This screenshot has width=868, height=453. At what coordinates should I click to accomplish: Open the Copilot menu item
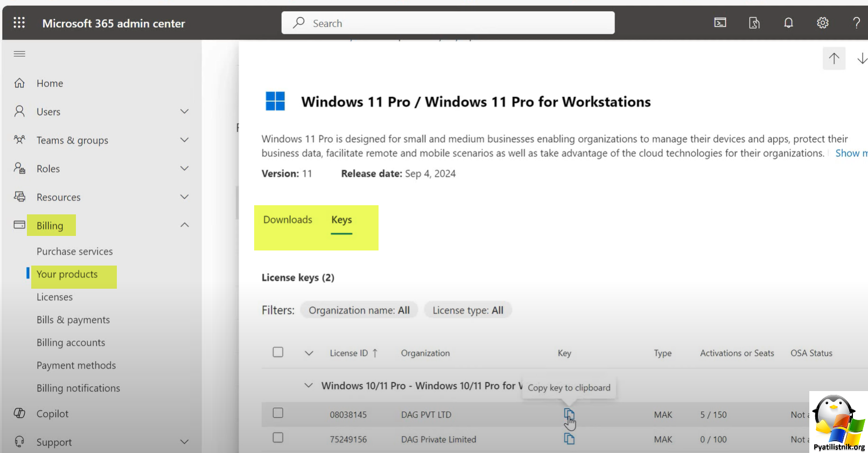coord(53,414)
